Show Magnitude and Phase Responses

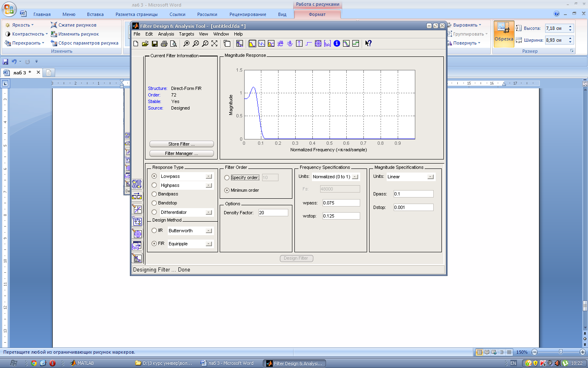[x=271, y=43]
